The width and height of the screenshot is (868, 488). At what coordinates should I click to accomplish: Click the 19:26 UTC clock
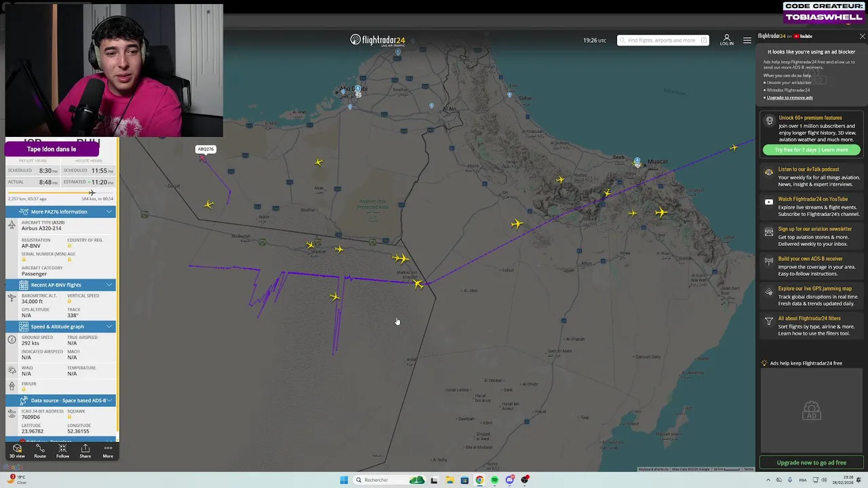(595, 41)
